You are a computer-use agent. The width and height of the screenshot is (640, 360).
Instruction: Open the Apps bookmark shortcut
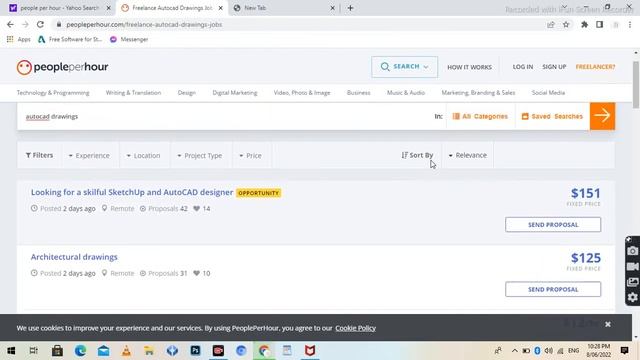pyautogui.click(x=19, y=40)
